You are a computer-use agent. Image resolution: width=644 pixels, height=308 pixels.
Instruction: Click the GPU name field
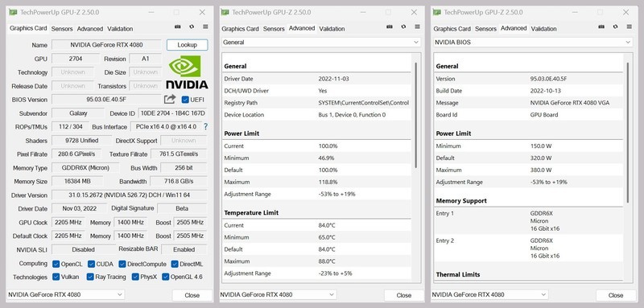[x=106, y=45]
